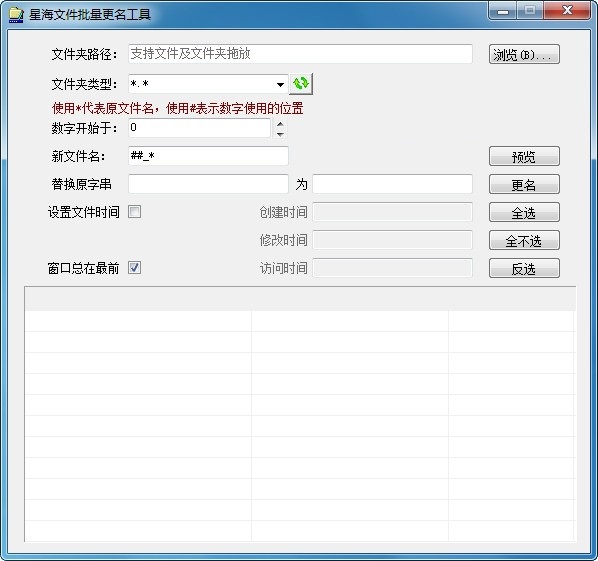Click the 全不选 deselect all button
This screenshot has width=598, height=561.
524,241
